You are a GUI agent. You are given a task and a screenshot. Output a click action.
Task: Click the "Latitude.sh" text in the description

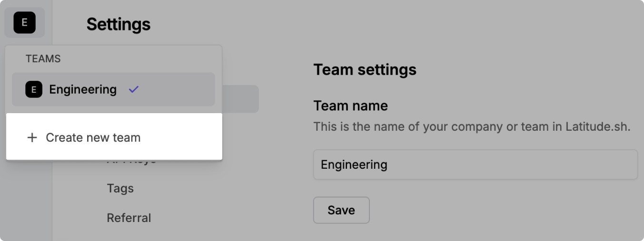click(597, 127)
